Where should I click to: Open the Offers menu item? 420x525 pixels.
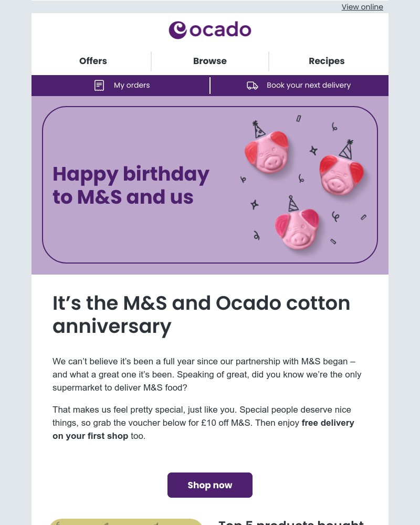(93, 61)
